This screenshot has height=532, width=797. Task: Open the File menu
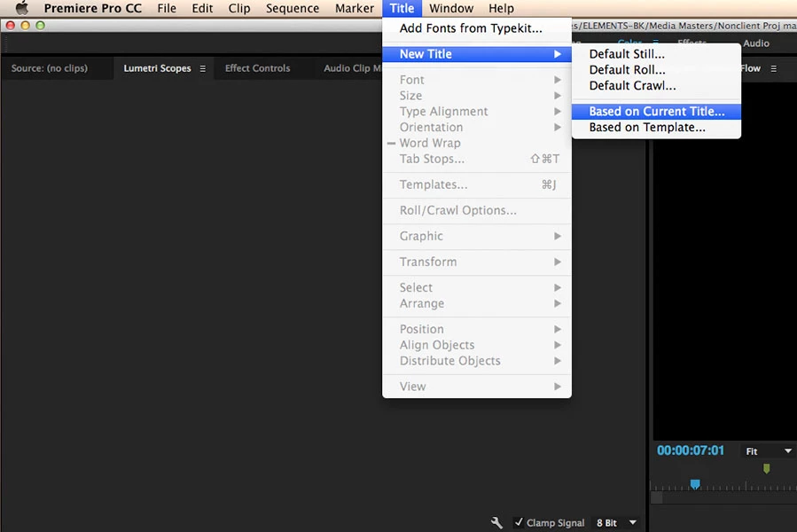(167, 8)
